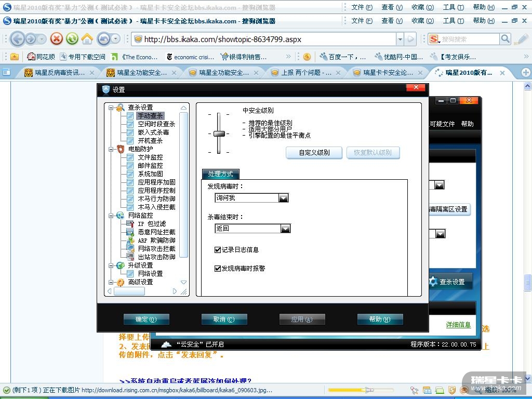Collapse the 升级设置 tree node
This screenshot has height=399, width=532.
tap(111, 265)
